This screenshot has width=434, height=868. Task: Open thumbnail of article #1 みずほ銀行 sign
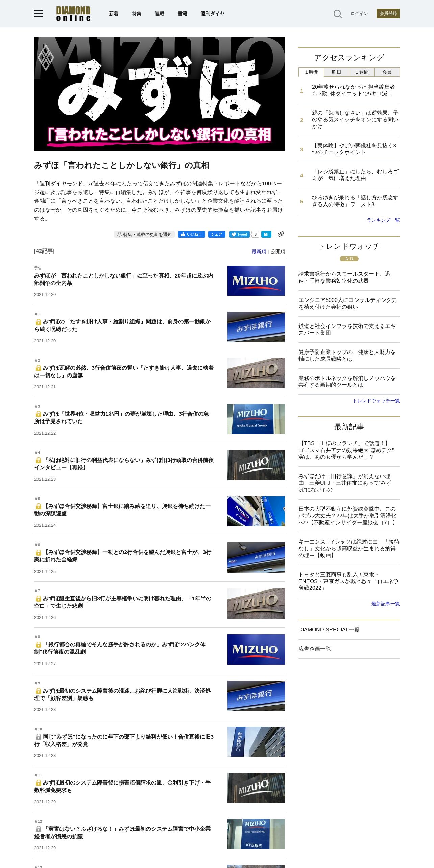pos(256,327)
